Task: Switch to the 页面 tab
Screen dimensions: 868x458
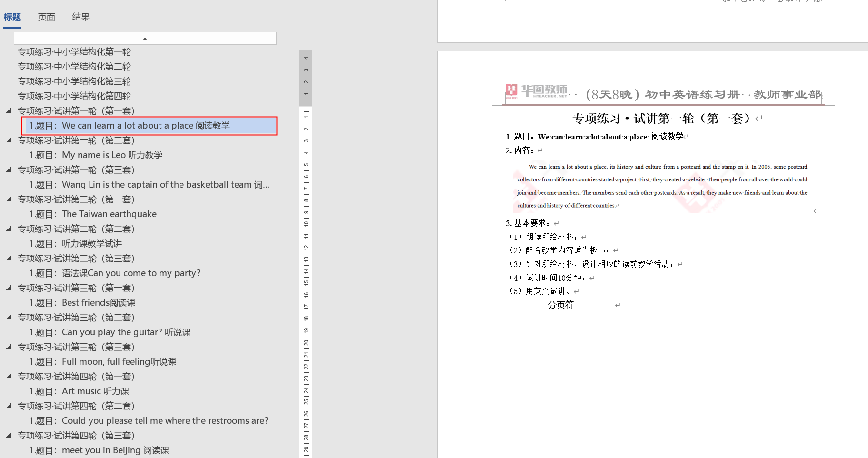Action: 47,17
